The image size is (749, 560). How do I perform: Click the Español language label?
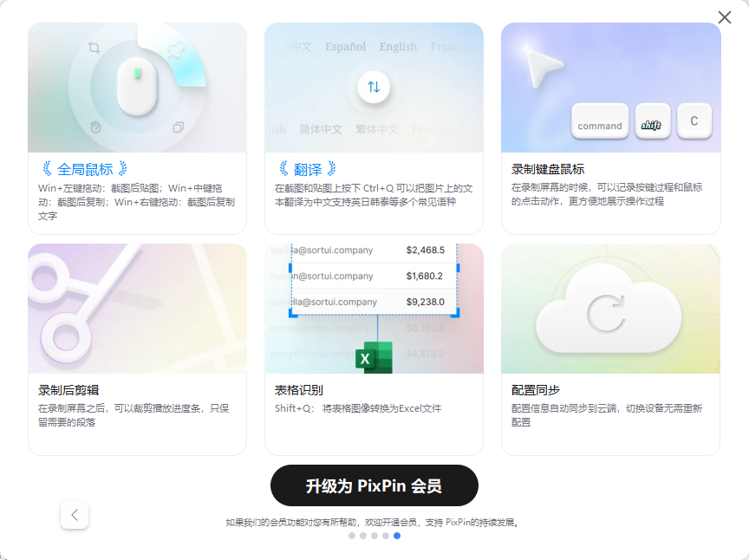pos(345,47)
